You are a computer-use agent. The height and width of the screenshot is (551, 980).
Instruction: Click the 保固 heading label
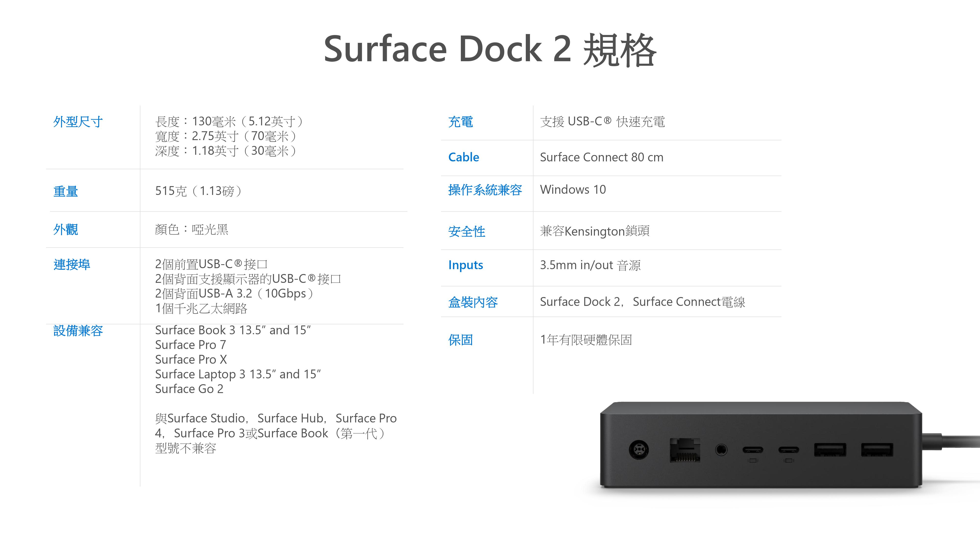[x=460, y=340]
